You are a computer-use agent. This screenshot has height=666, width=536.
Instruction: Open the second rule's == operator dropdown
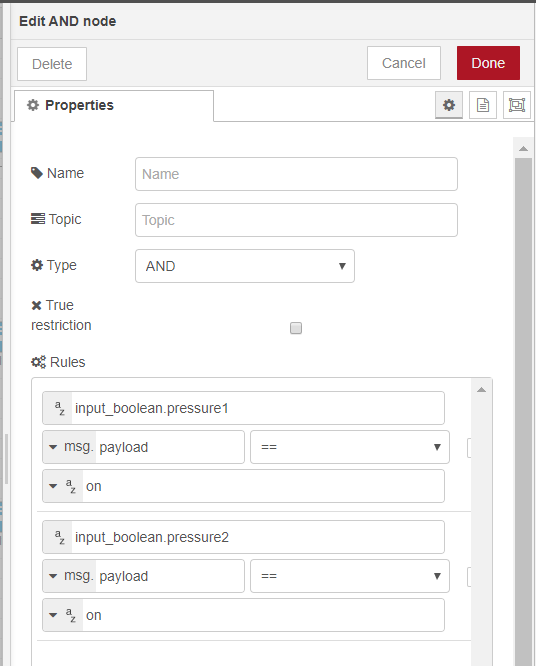click(350, 576)
